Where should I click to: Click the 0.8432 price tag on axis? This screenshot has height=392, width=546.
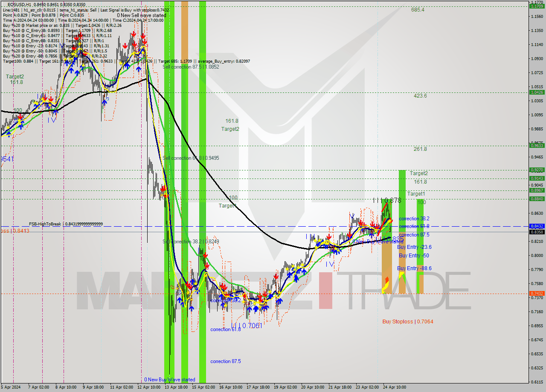[x=537, y=226]
